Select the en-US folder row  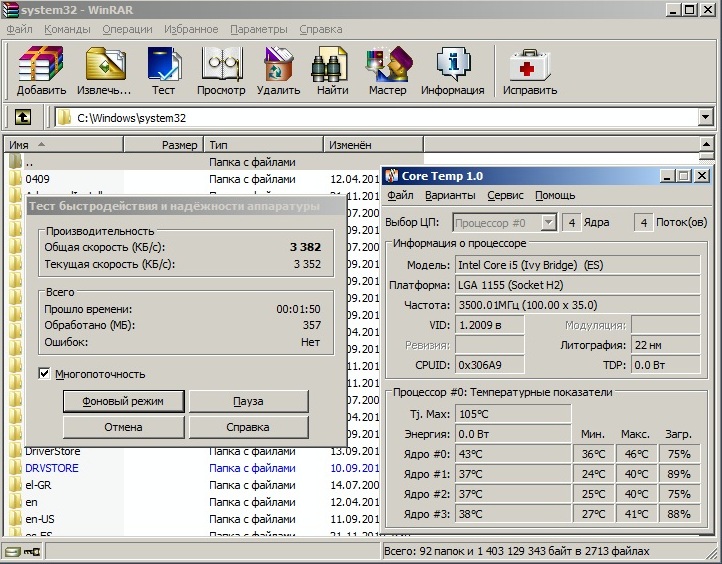pos(193,519)
